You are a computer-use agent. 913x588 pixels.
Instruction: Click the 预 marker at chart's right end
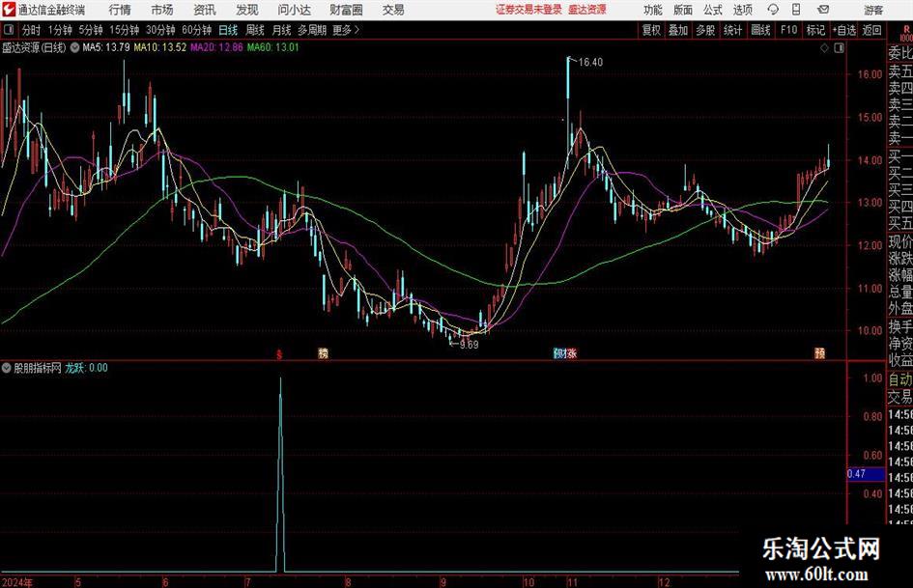click(x=820, y=352)
